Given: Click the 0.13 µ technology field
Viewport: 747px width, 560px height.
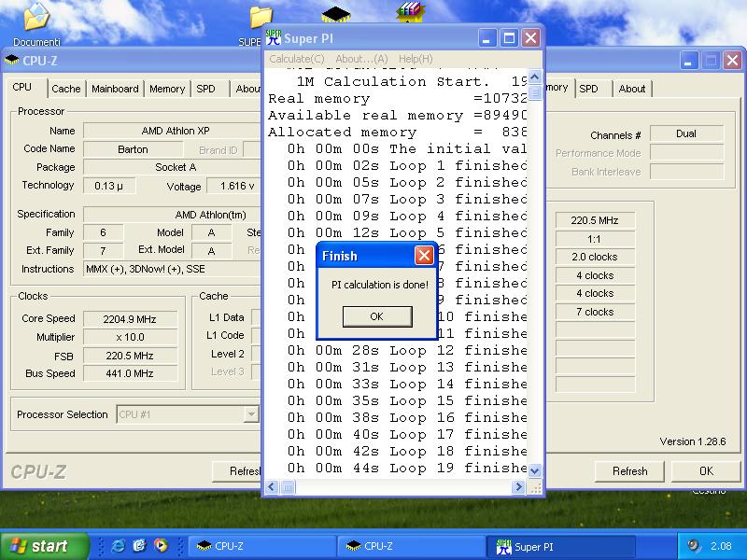Looking at the screenshot, I should coord(109,186).
